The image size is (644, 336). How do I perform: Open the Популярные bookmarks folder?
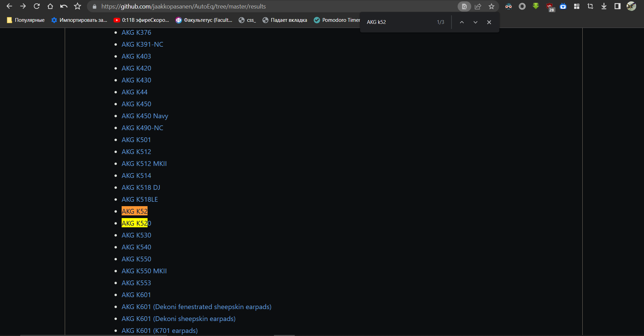pyautogui.click(x=26, y=20)
